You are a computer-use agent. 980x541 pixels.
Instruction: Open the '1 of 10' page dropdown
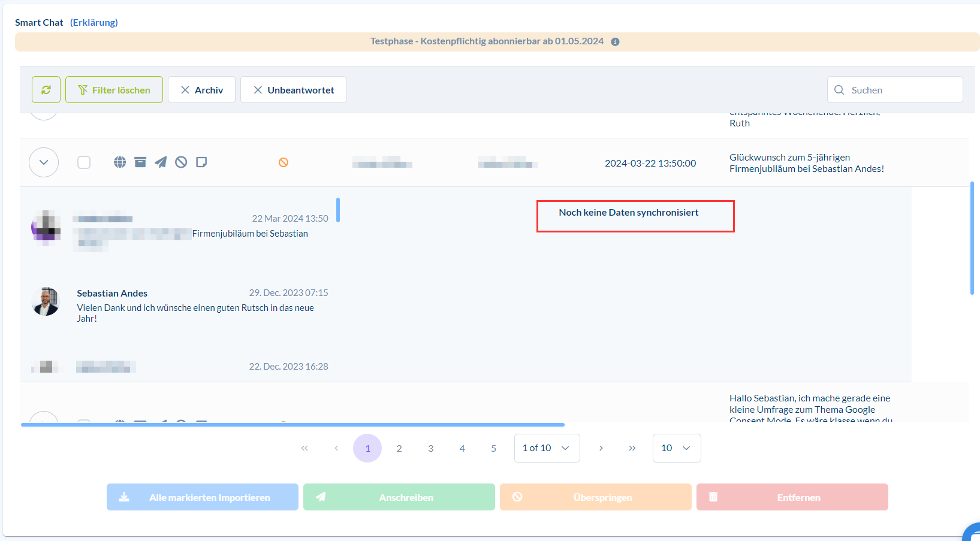(547, 448)
